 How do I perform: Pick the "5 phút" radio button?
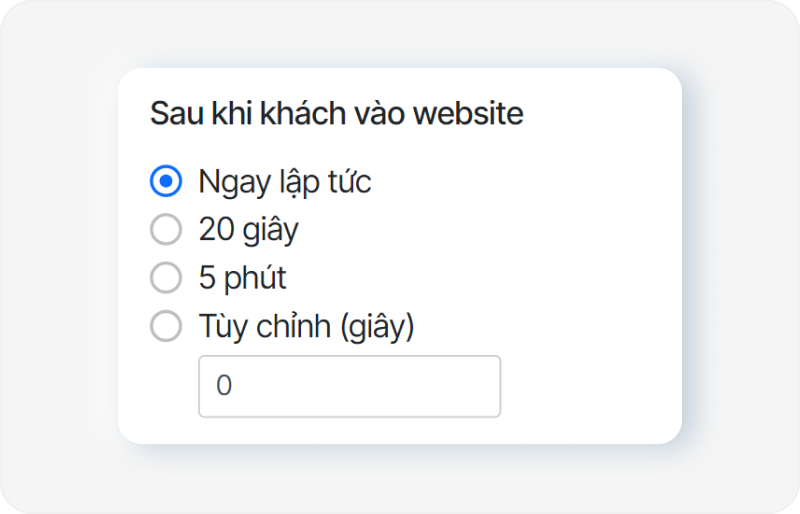pyautogui.click(x=166, y=277)
